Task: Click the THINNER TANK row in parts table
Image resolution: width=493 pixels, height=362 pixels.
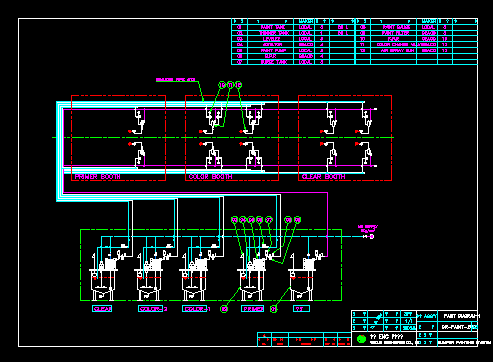Action: coord(293,33)
